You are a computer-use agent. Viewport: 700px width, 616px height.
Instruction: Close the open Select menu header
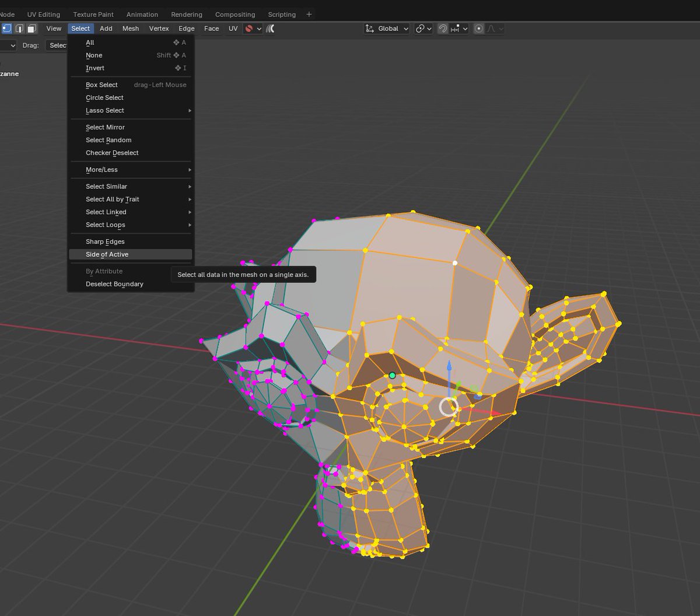point(80,29)
